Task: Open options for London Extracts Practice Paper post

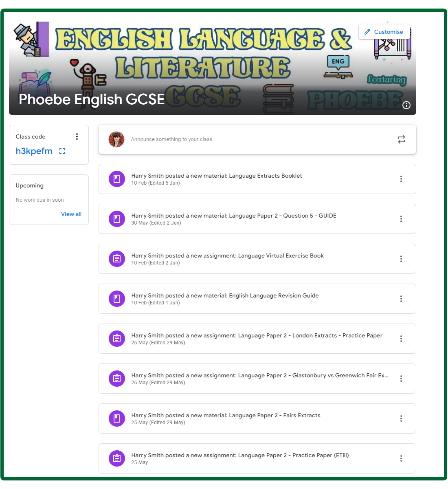Action: tap(401, 339)
